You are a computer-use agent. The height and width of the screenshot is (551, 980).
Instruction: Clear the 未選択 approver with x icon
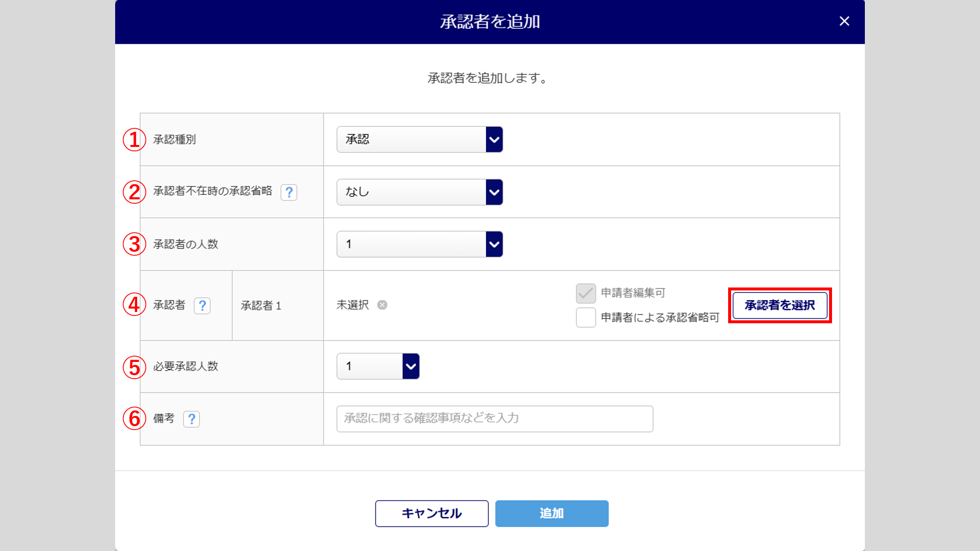[x=382, y=305]
